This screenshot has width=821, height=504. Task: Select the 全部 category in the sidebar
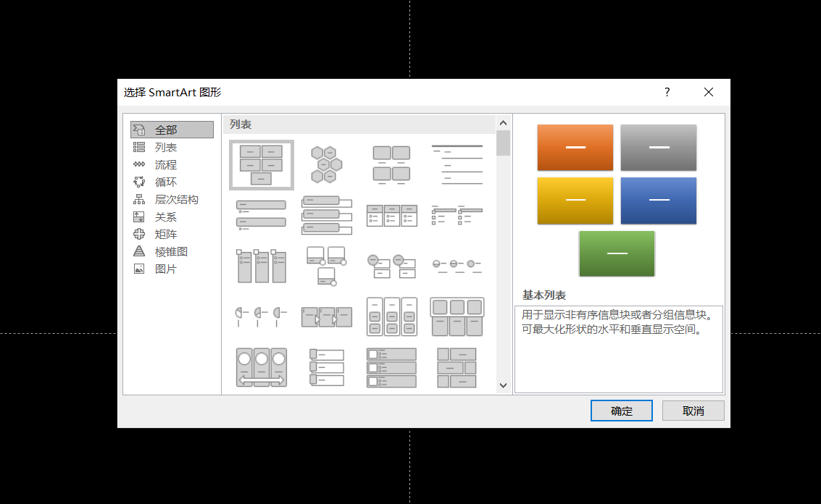click(x=172, y=130)
